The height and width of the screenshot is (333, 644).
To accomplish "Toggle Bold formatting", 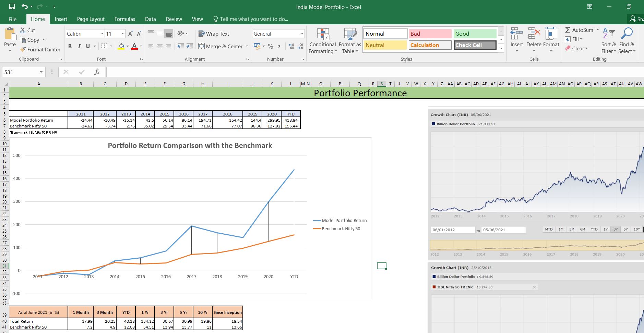I will pos(70,46).
